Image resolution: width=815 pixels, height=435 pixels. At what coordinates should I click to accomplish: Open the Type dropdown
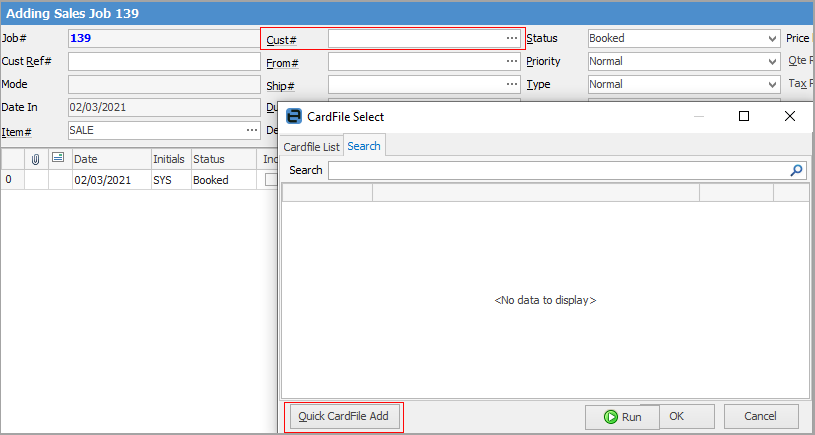(x=771, y=85)
